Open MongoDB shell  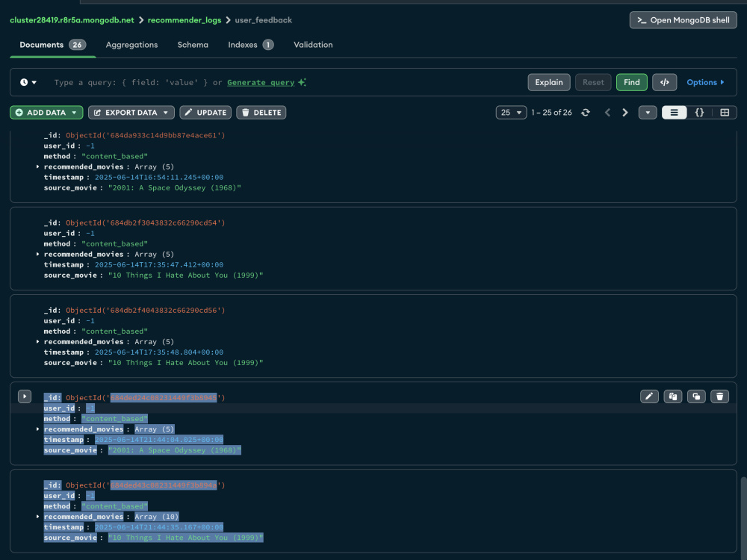pyautogui.click(x=684, y=20)
